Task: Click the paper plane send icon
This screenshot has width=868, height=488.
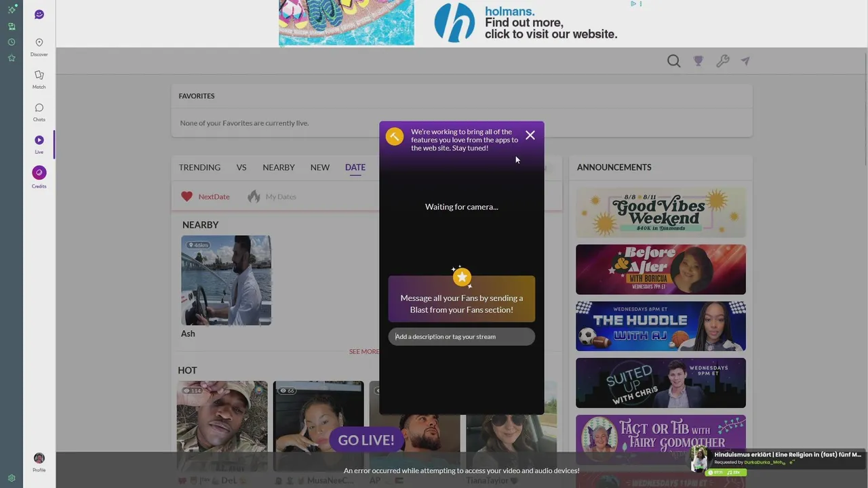Action: (x=745, y=61)
